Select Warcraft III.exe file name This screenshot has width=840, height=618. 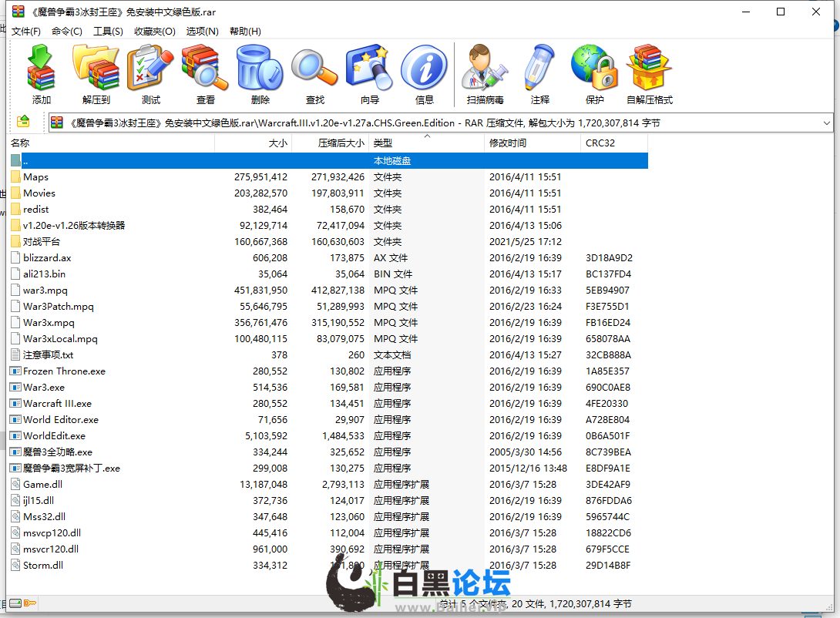[x=57, y=403]
